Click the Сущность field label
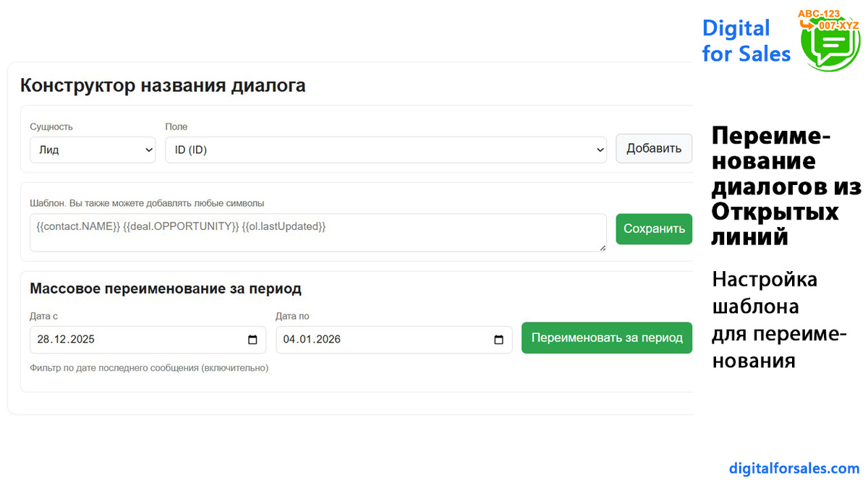This screenshot has height=488, width=868. [x=51, y=127]
